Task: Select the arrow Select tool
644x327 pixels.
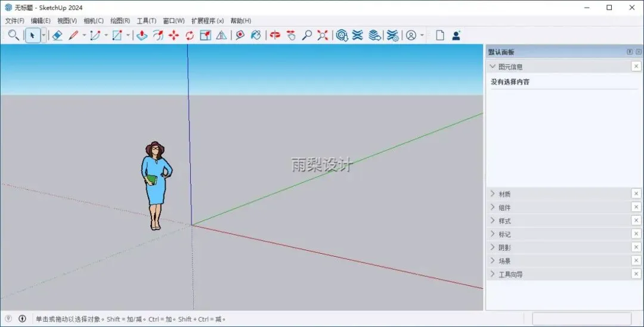Action: (x=32, y=35)
